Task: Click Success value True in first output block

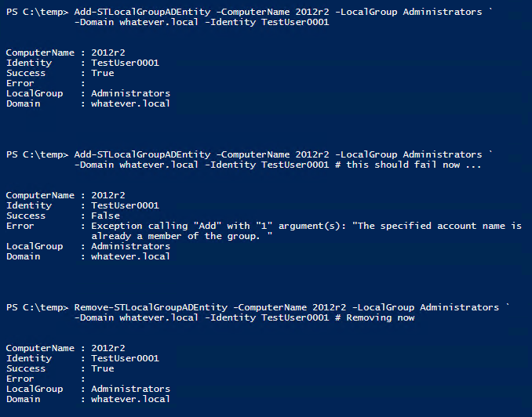Action: [102, 73]
